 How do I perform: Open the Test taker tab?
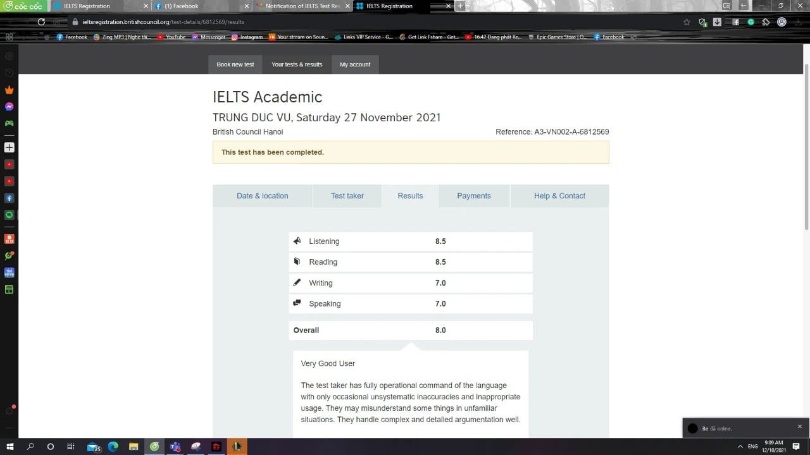347,196
